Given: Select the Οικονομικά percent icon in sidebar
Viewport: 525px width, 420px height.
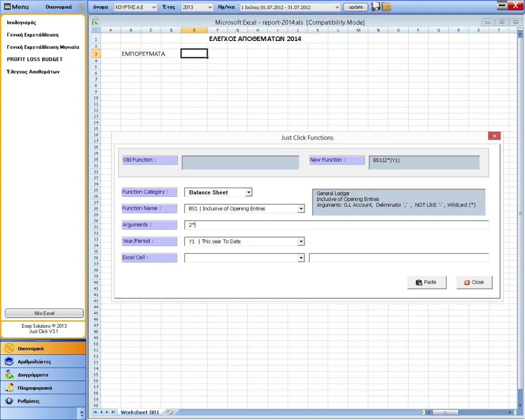Looking at the screenshot, I should (x=9, y=348).
